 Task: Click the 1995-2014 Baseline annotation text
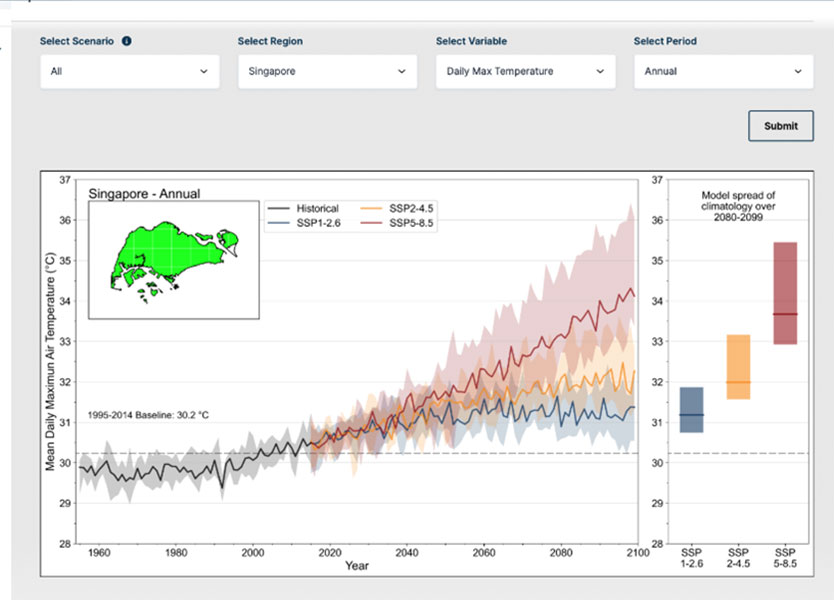pyautogui.click(x=147, y=414)
